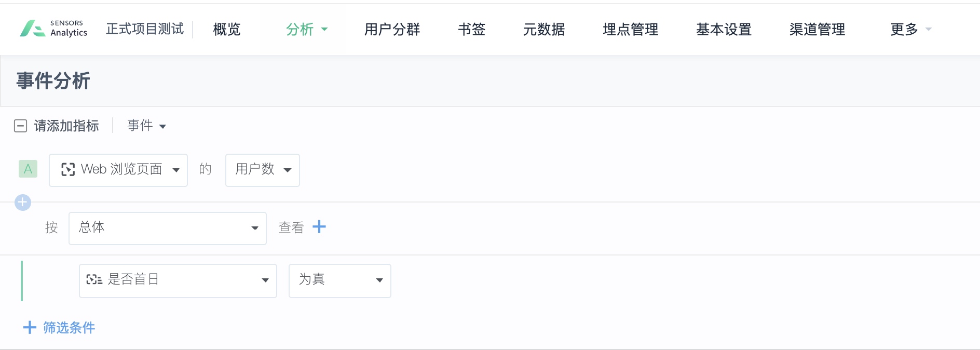Open the 埋点管理 page
The width and height of the screenshot is (980, 350).
(631, 29)
